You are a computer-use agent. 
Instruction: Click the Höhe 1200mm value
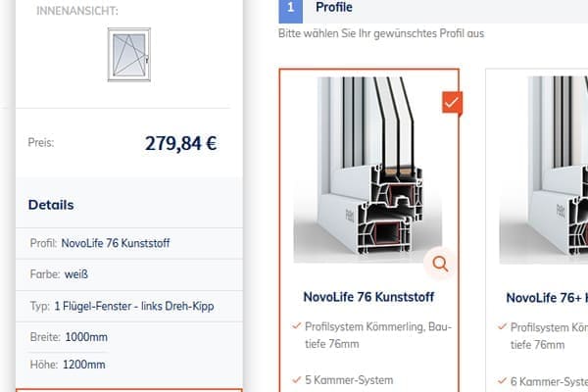tap(84, 365)
